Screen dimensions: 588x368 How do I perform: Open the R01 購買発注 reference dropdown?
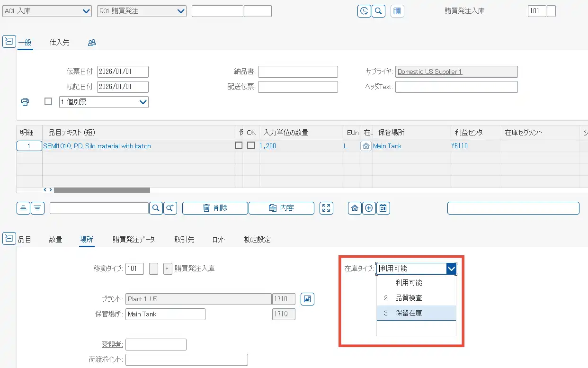click(142, 11)
